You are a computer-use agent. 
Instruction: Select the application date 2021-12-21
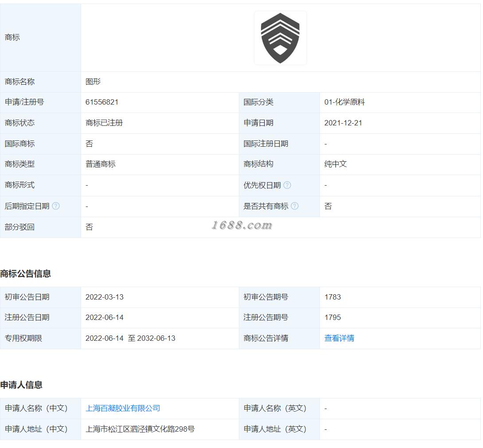click(343, 123)
